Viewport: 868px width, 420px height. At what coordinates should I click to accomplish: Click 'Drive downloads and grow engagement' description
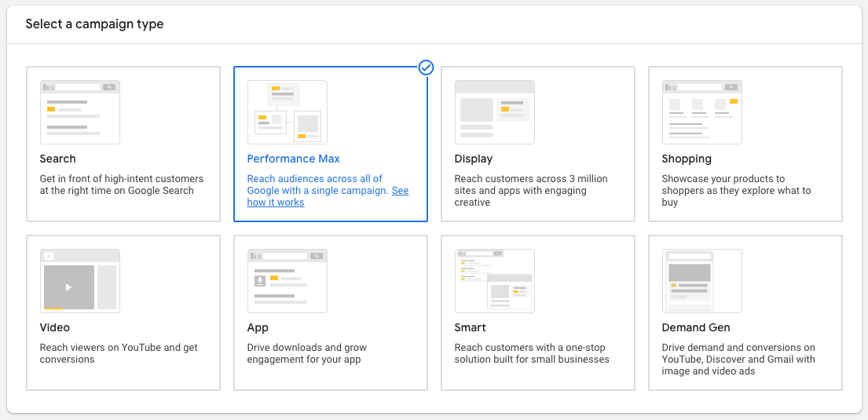(306, 353)
